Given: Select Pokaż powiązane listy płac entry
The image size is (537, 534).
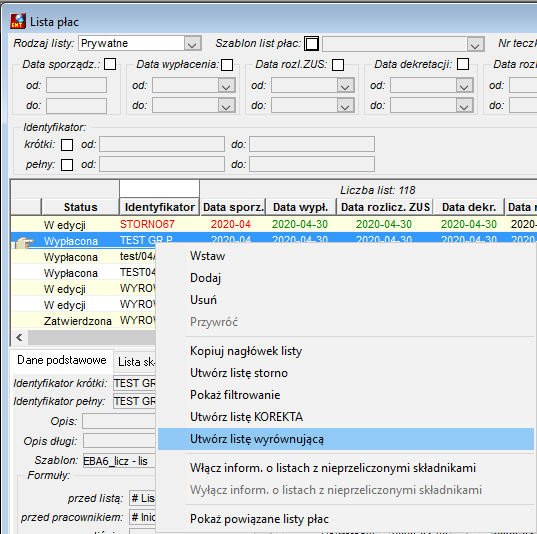Looking at the screenshot, I should point(346,519).
